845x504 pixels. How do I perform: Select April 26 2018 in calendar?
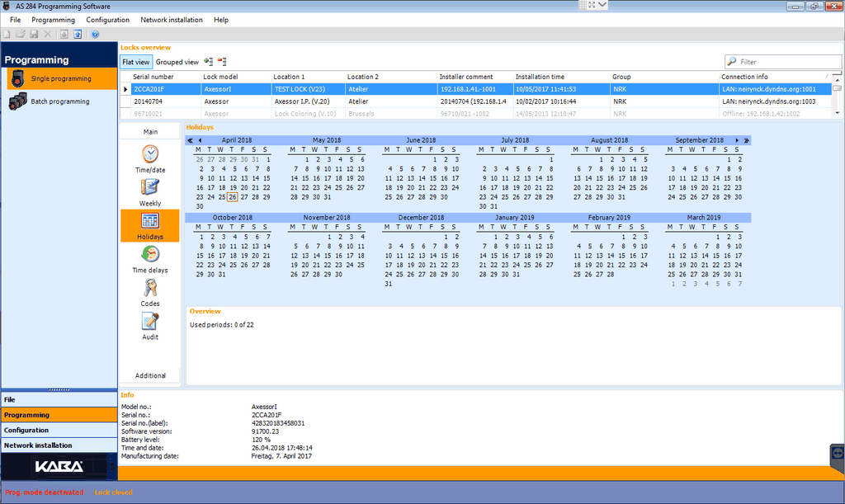[x=232, y=197]
